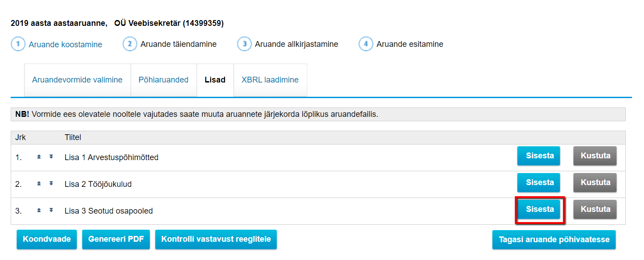Click step 1 circle Aruande koostamine
This screenshot has height=260, width=644.
coord(18,44)
